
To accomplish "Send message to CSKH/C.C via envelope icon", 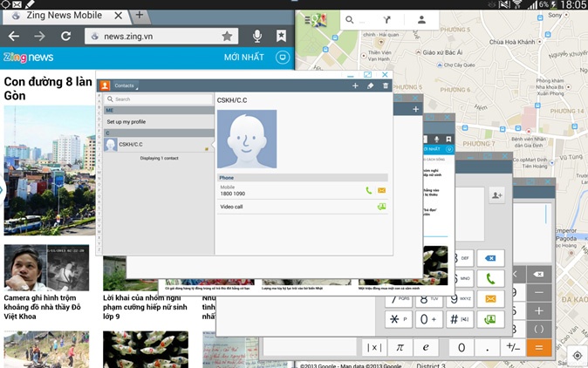I will pos(381,190).
